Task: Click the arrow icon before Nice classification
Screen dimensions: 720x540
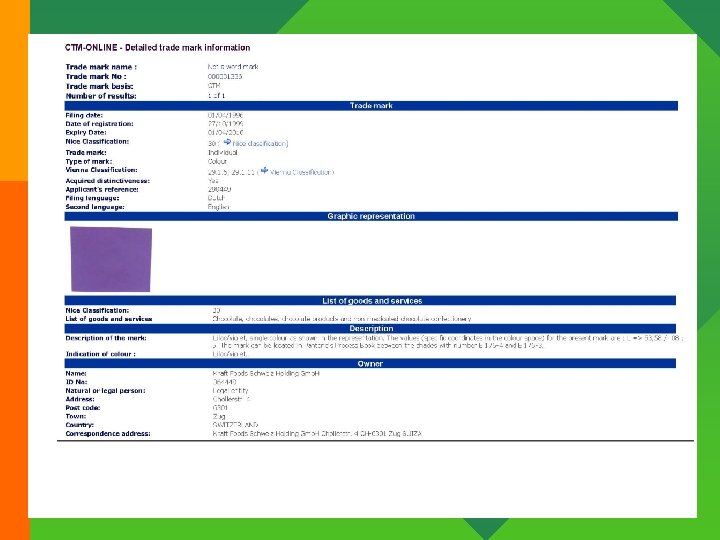Action: (x=227, y=142)
